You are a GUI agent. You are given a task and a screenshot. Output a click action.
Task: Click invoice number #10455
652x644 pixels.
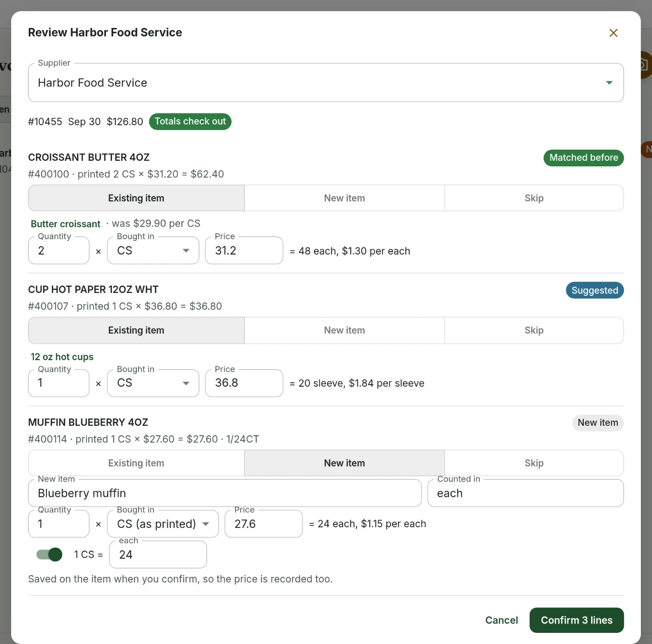45,122
